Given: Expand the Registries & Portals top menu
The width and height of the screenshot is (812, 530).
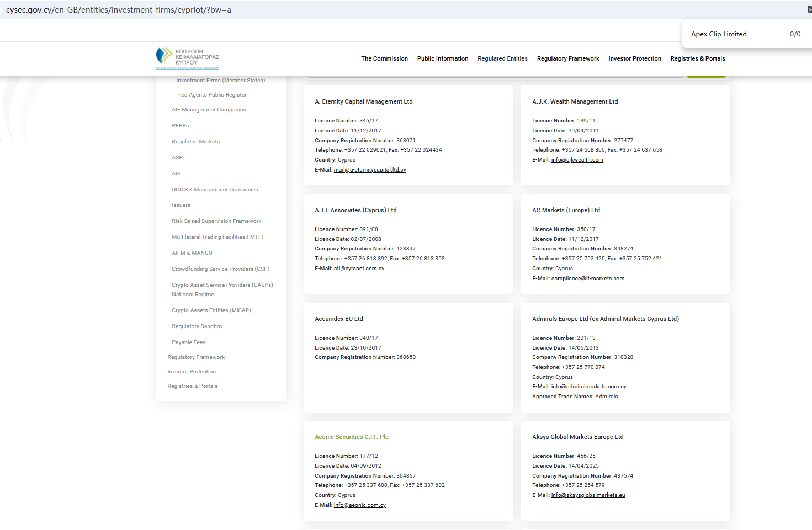Looking at the screenshot, I should [x=697, y=58].
